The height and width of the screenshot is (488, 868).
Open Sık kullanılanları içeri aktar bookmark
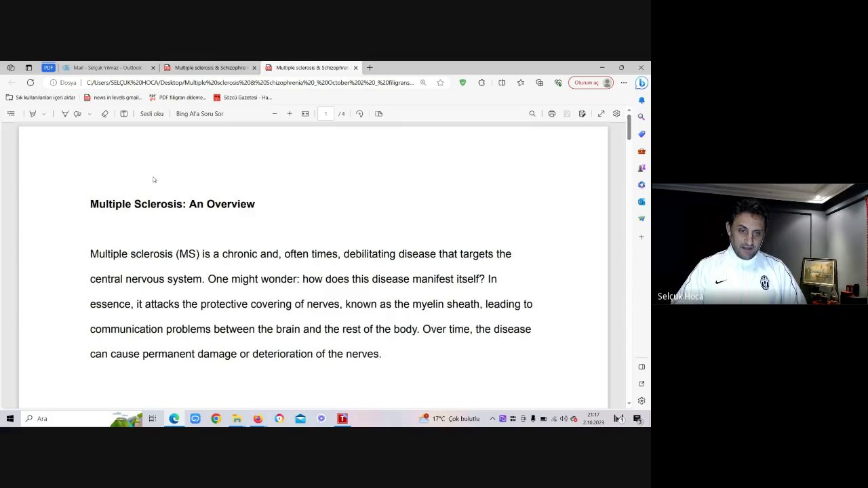(41, 98)
